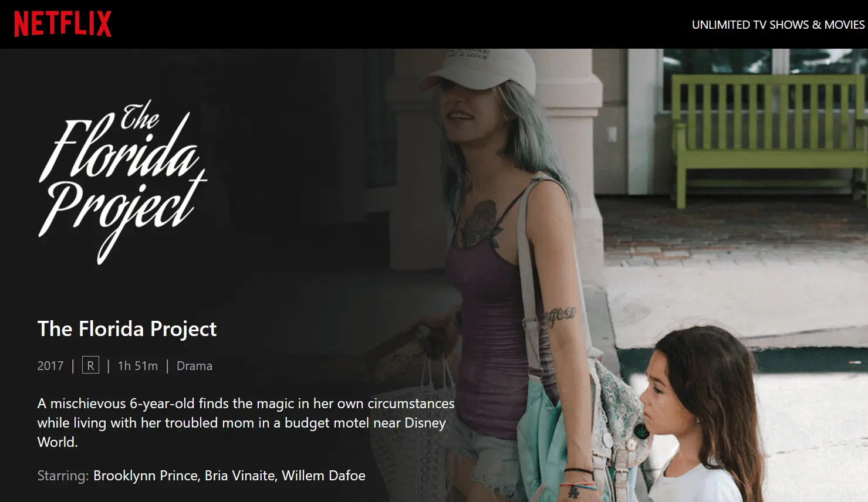The height and width of the screenshot is (502, 868).
Task: Click the R rating badge
Action: [90, 365]
